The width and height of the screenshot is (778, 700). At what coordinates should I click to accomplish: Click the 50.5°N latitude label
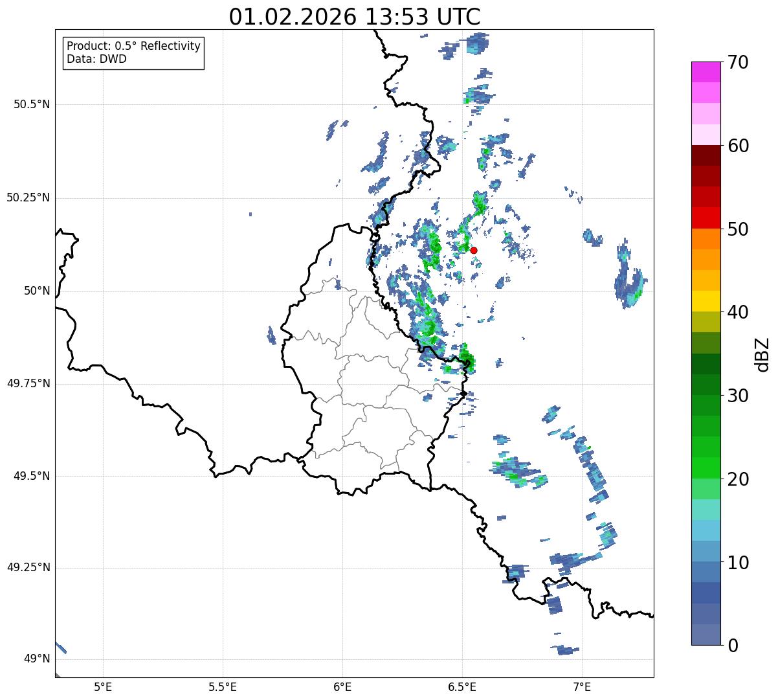coord(32,104)
